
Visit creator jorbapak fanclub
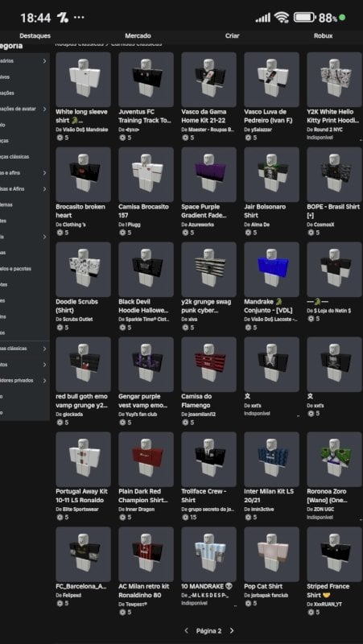270,595
